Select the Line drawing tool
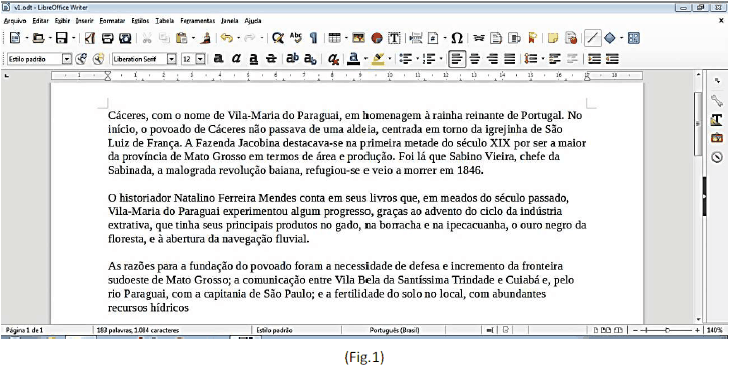 (593, 38)
